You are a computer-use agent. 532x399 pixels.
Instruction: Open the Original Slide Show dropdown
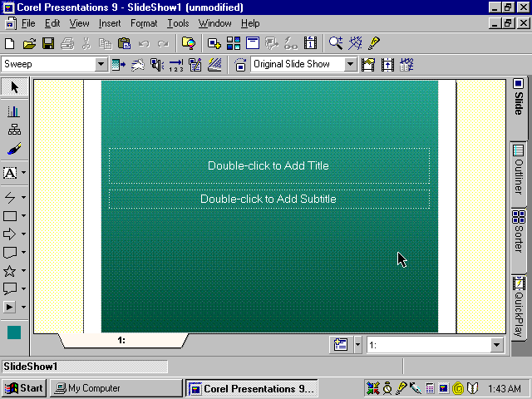click(x=351, y=64)
